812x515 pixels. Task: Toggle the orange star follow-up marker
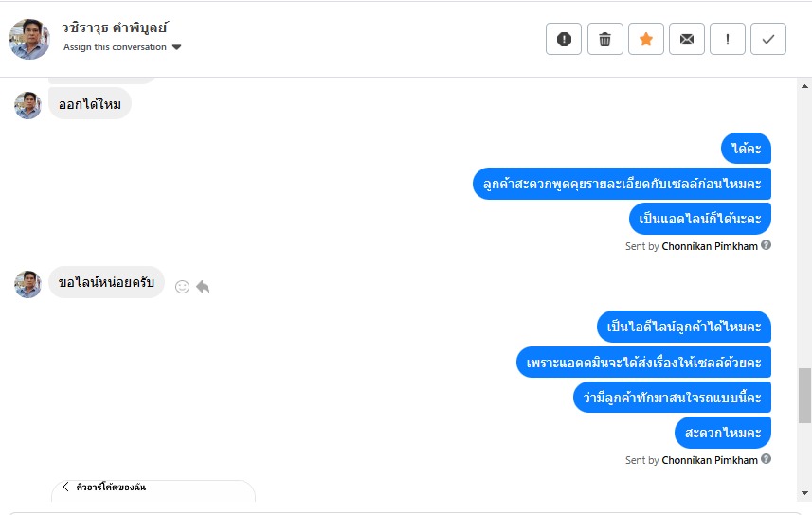click(x=646, y=39)
